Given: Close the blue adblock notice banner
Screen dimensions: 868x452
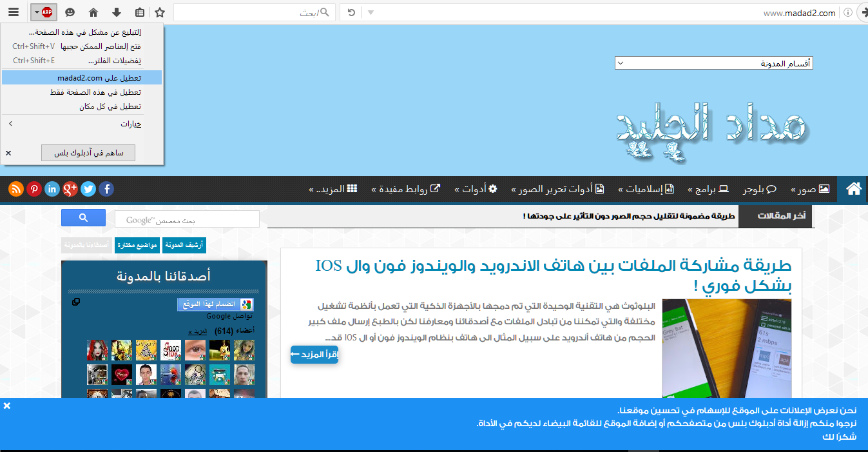Looking at the screenshot, I should tap(7, 406).
